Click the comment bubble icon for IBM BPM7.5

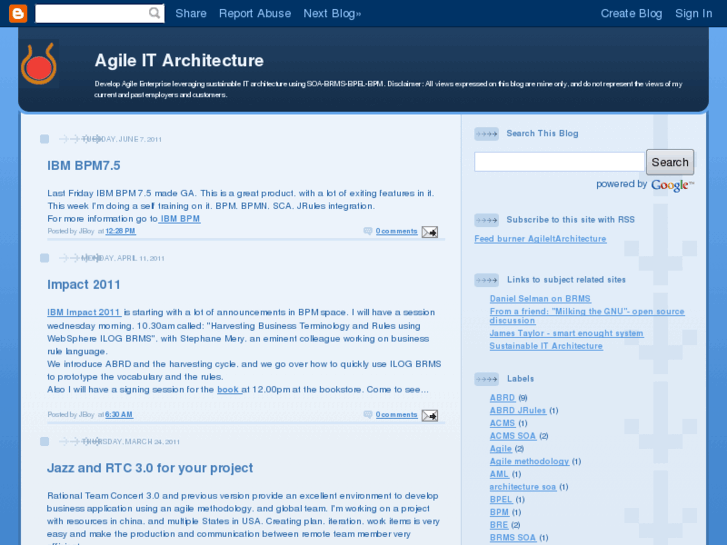pos(368,231)
